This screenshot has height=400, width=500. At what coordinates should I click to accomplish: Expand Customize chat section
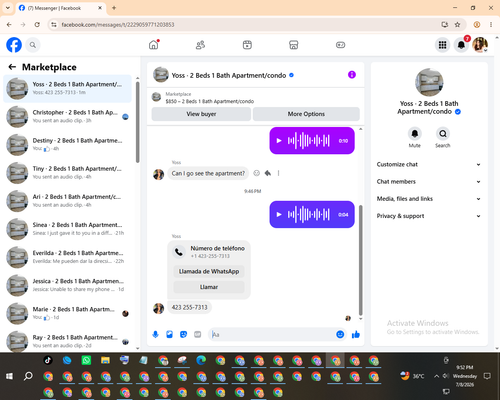pyautogui.click(x=428, y=164)
